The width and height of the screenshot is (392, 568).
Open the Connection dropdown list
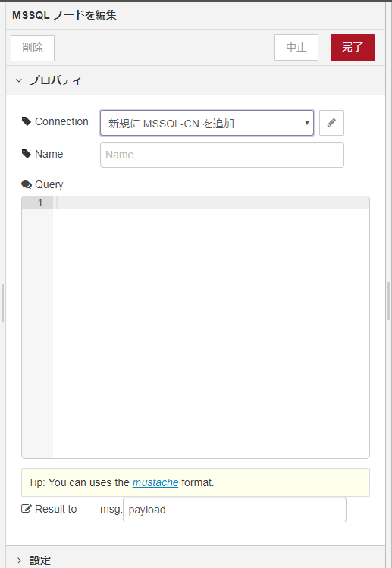pyautogui.click(x=207, y=123)
